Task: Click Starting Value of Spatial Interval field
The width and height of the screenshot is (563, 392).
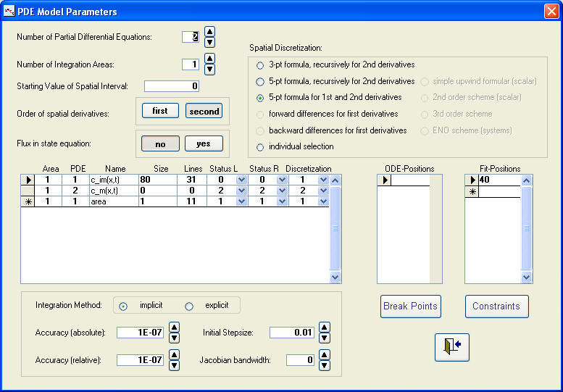Action: point(172,86)
